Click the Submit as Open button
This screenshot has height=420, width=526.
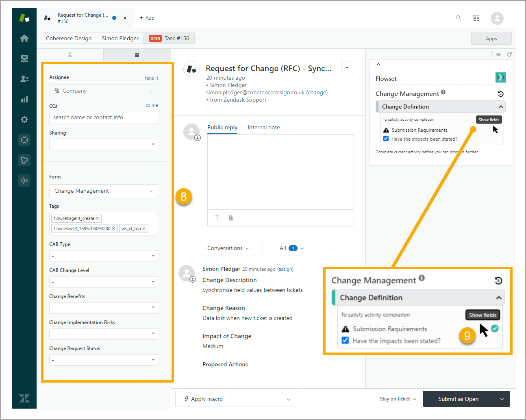(459, 399)
